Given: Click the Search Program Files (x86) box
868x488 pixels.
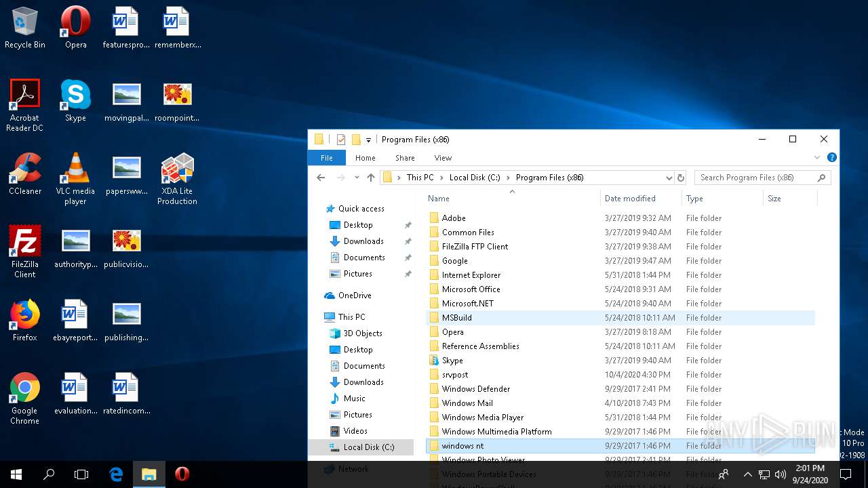Looking at the screenshot, I should pos(762,178).
